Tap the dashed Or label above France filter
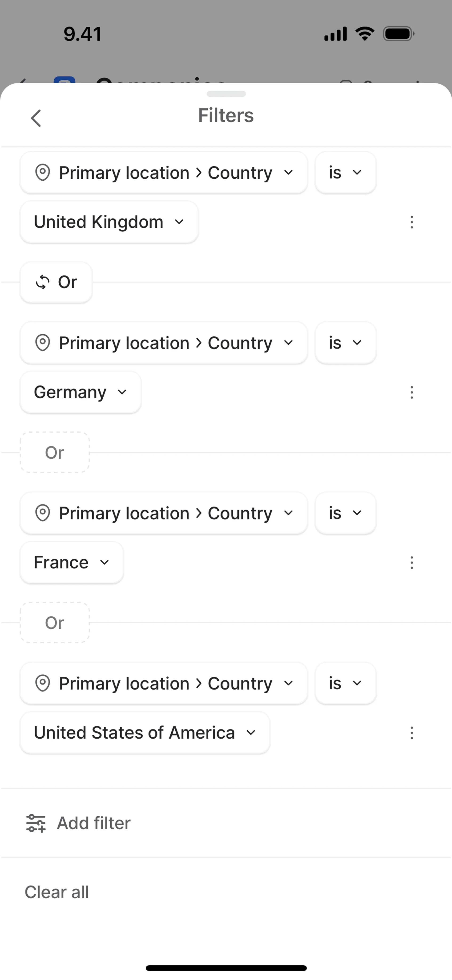This screenshot has height=980, width=452. [x=55, y=452]
